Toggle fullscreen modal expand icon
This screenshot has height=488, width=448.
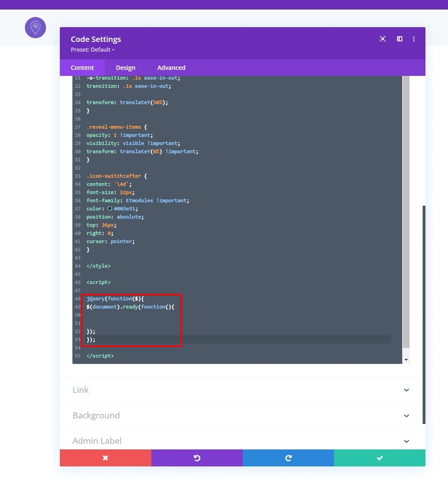coord(383,39)
